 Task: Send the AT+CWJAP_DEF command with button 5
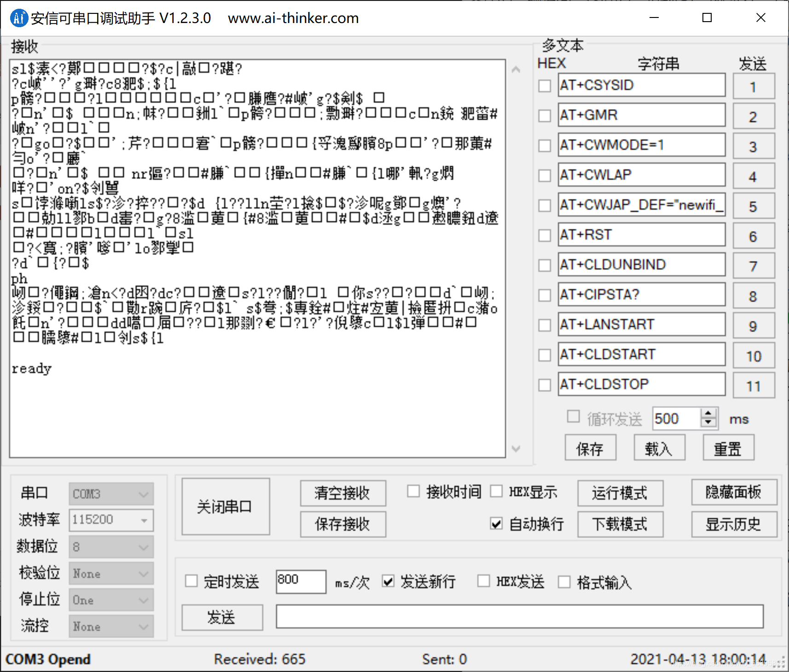click(754, 206)
